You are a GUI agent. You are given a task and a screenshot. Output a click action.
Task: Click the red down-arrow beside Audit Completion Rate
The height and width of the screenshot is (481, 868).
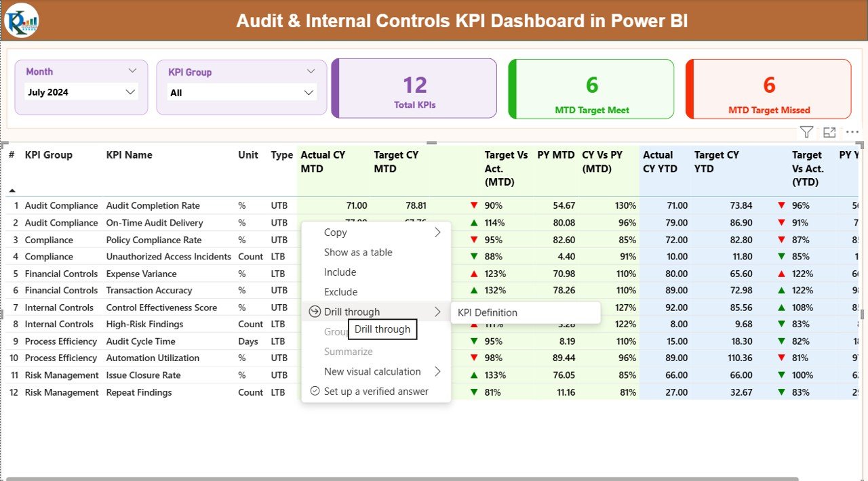click(473, 205)
